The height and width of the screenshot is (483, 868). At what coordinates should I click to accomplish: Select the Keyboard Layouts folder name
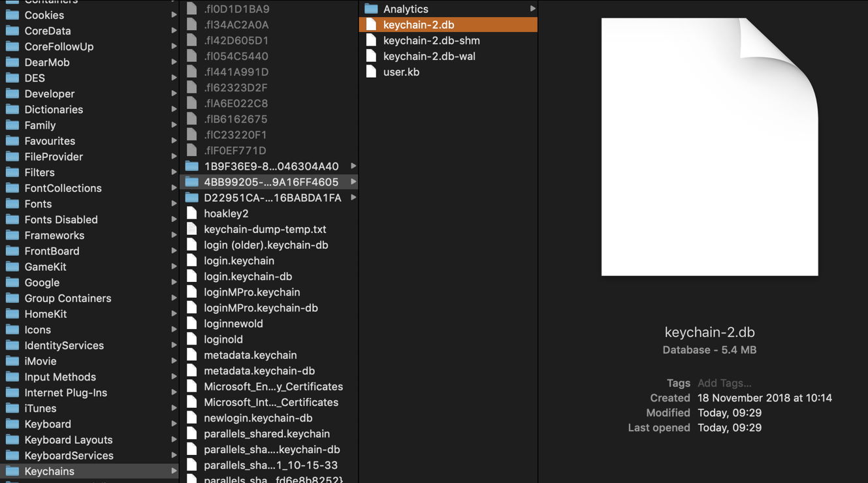69,440
